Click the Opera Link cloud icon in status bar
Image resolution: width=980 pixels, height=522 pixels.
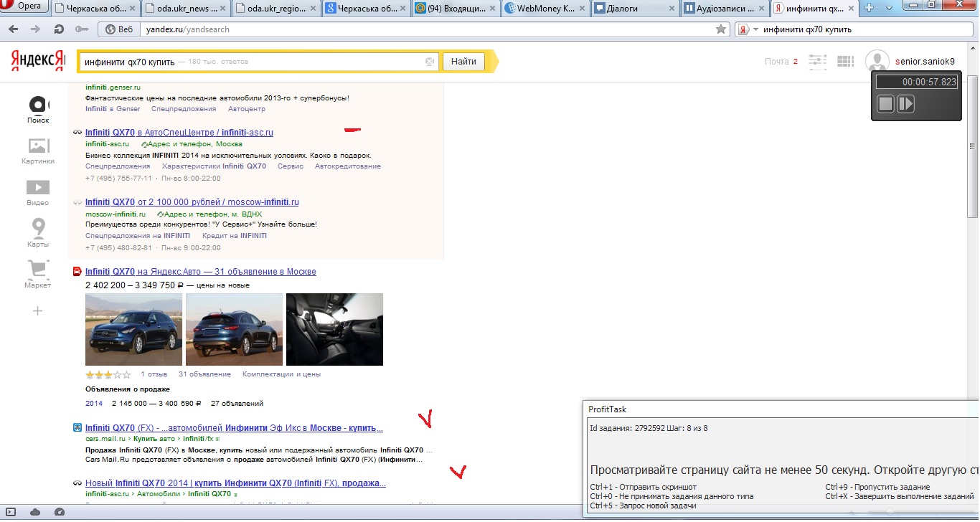point(35,512)
